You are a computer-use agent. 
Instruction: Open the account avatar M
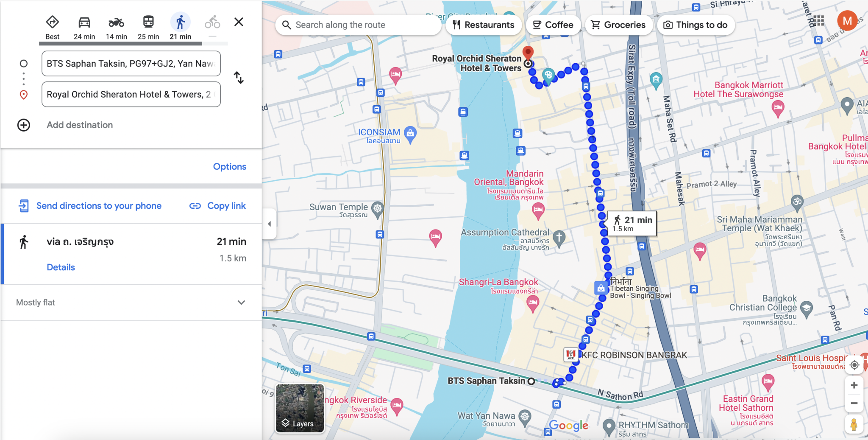click(x=847, y=21)
